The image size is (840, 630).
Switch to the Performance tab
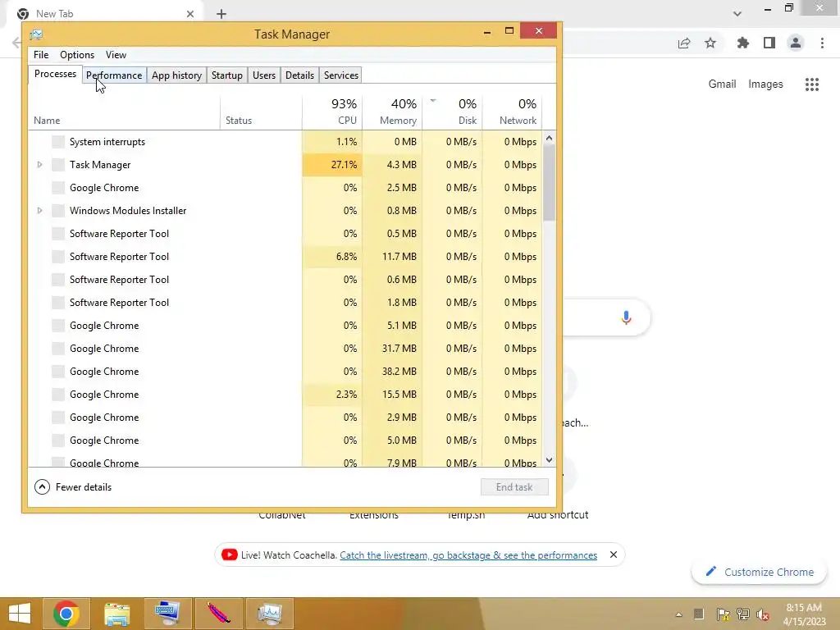click(x=114, y=75)
